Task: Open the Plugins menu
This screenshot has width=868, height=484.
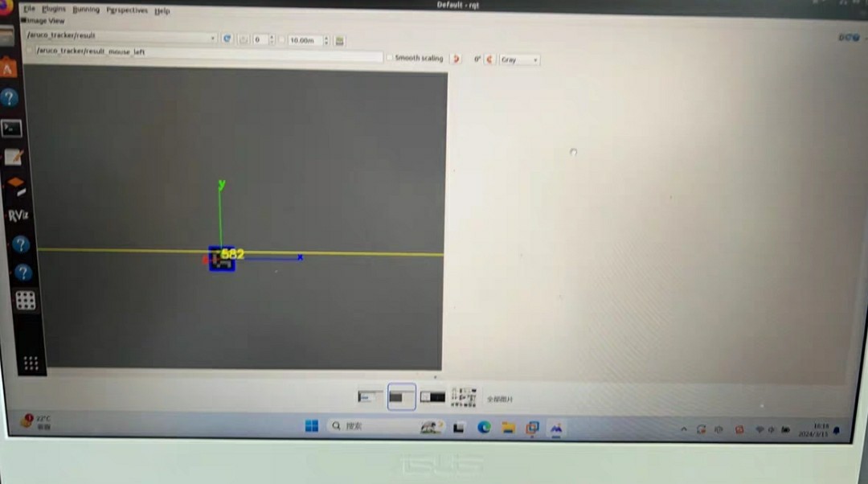Action: pyautogui.click(x=54, y=9)
